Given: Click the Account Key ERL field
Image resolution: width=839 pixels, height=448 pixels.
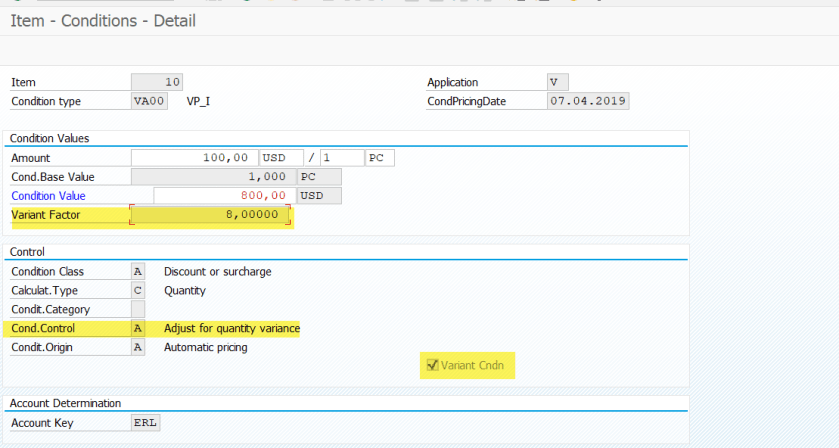Looking at the screenshot, I should coord(146,422).
